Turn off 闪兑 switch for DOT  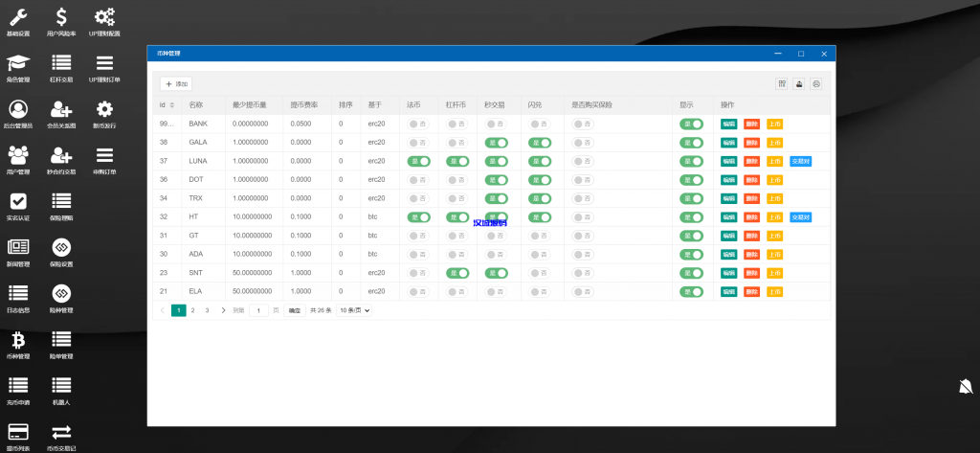(540, 180)
